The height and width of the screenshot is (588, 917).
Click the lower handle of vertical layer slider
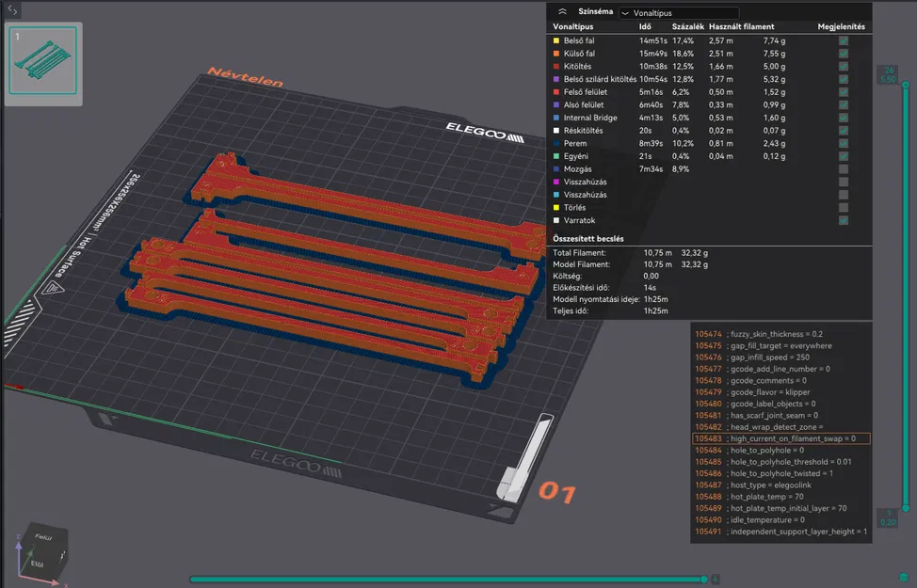pyautogui.click(x=906, y=509)
